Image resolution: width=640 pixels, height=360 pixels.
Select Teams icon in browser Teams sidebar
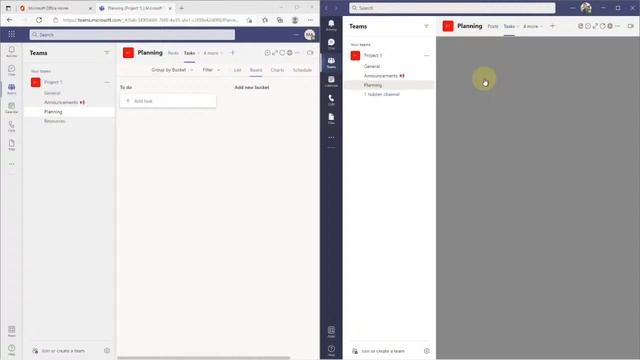(11, 89)
